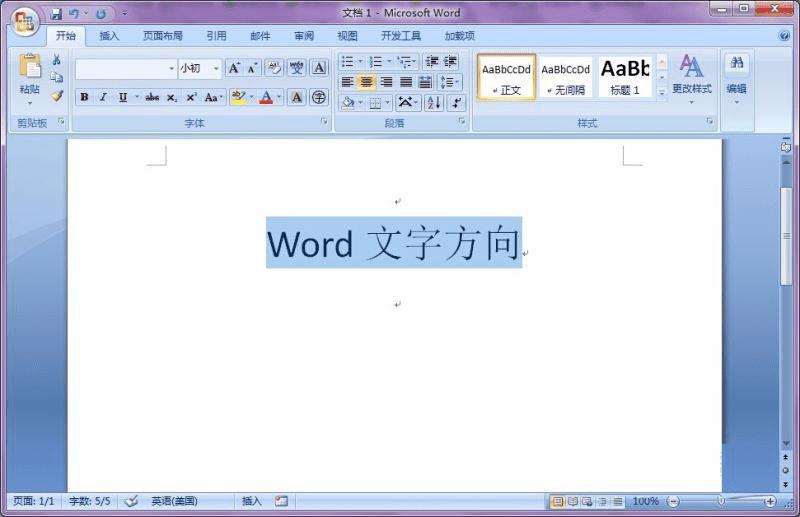Screen dimensions: 800x517
Task: Toggle Italic formatting
Action: click(x=103, y=97)
